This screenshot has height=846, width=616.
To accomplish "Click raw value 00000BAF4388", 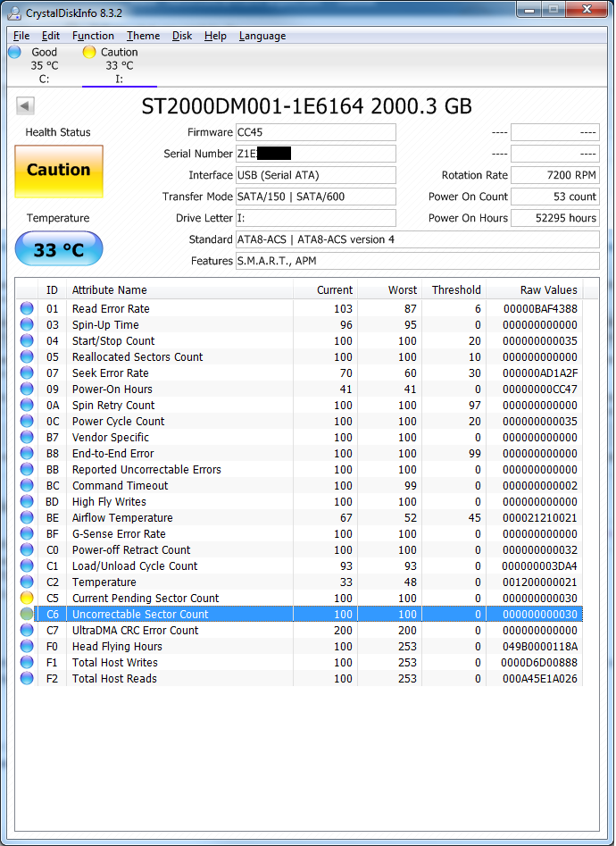I will (540, 308).
